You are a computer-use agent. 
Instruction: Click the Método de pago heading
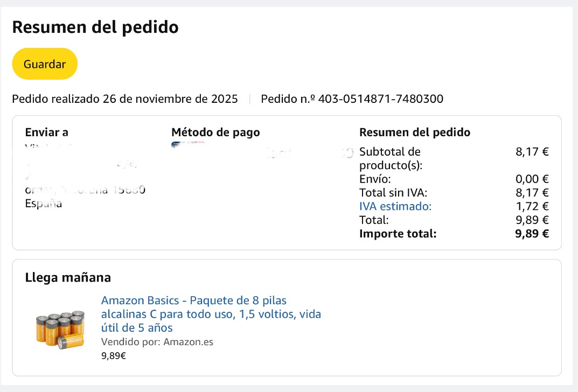(x=215, y=132)
